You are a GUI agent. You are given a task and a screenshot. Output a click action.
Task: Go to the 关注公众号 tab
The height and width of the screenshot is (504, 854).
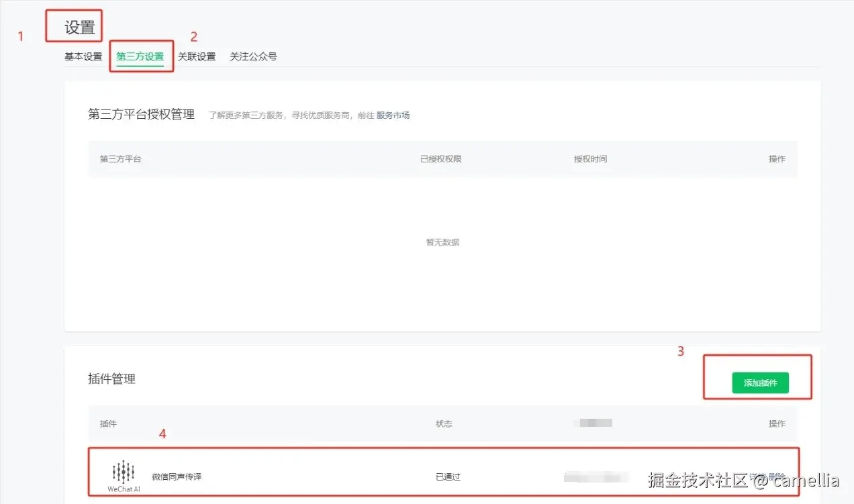click(x=253, y=57)
